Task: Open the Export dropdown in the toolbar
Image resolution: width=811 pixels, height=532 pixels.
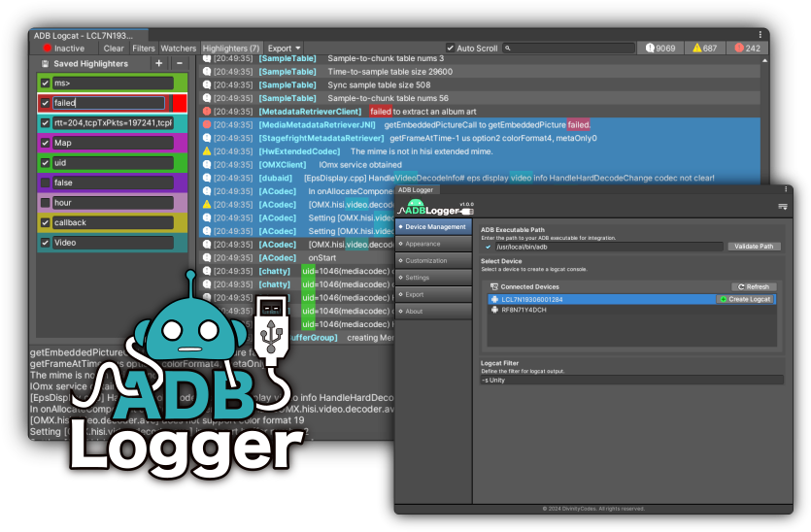Action: tap(284, 48)
